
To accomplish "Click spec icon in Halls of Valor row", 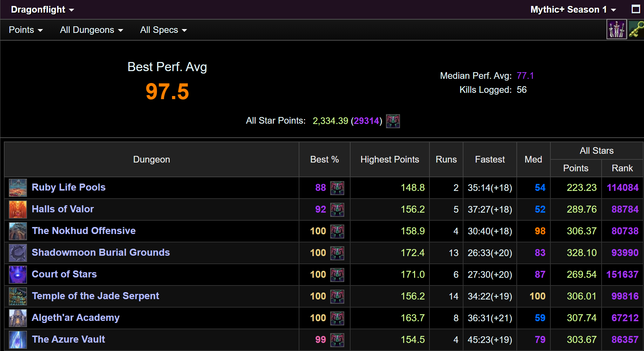I will coord(337,210).
